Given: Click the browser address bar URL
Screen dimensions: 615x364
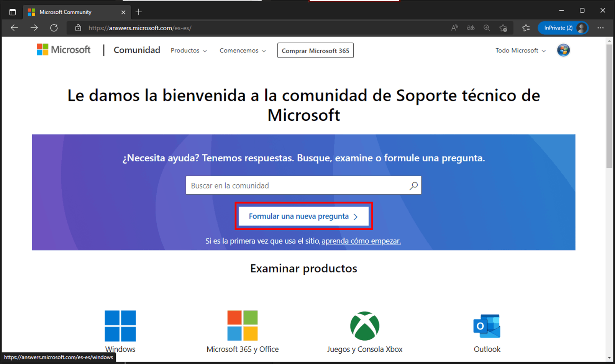Looking at the screenshot, I should tap(140, 28).
